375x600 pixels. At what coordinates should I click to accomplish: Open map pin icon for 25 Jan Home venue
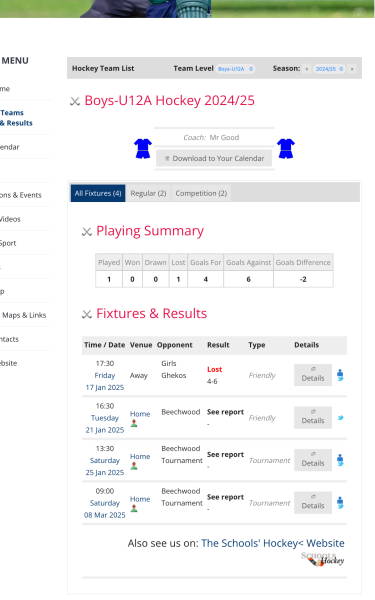[134, 466]
